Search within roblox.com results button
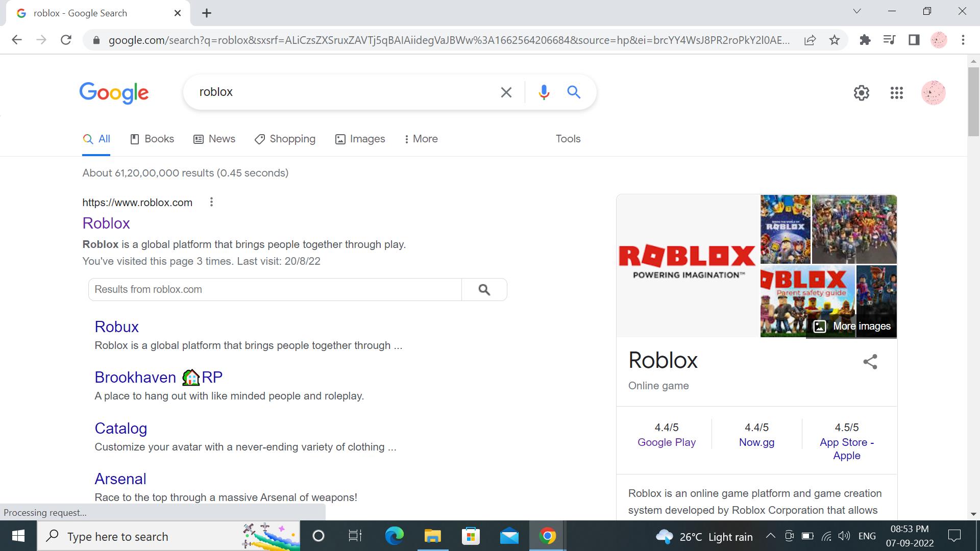Screen dimensions: 980x551 point(484,290)
